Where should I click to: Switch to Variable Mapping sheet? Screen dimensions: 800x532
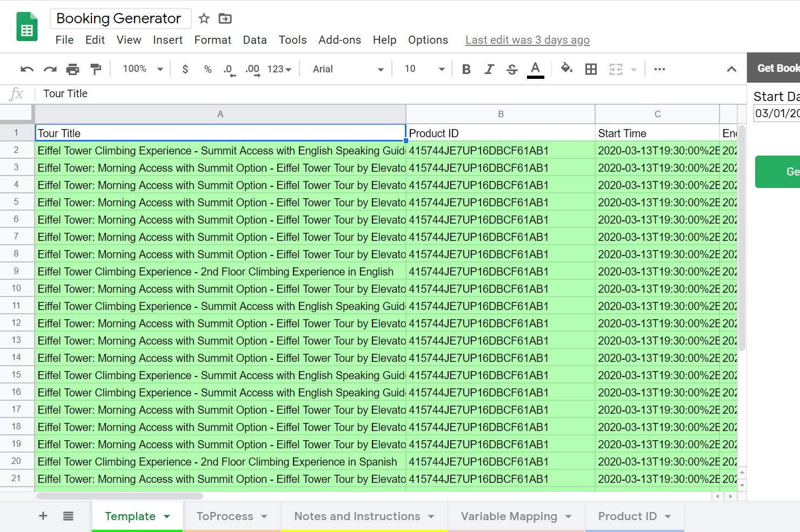coord(509,516)
